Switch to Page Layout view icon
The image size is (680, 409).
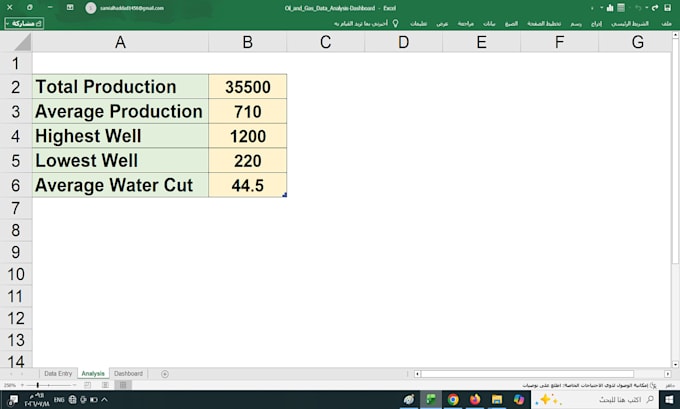[x=105, y=385]
